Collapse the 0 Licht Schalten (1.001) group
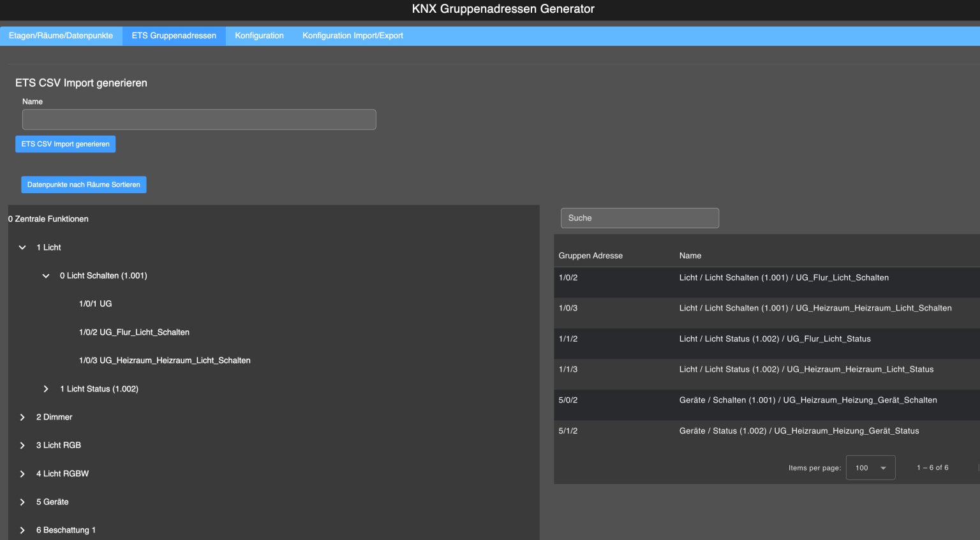 pyautogui.click(x=45, y=275)
